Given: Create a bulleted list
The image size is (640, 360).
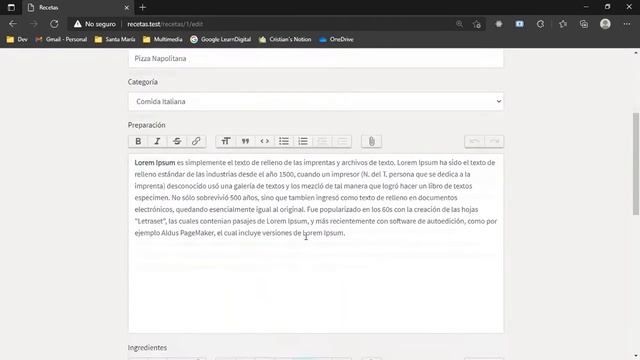Looking at the screenshot, I should pos(284,141).
